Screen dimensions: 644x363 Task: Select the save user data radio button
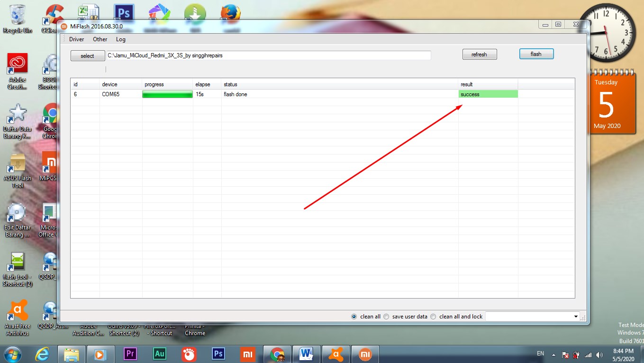click(386, 317)
